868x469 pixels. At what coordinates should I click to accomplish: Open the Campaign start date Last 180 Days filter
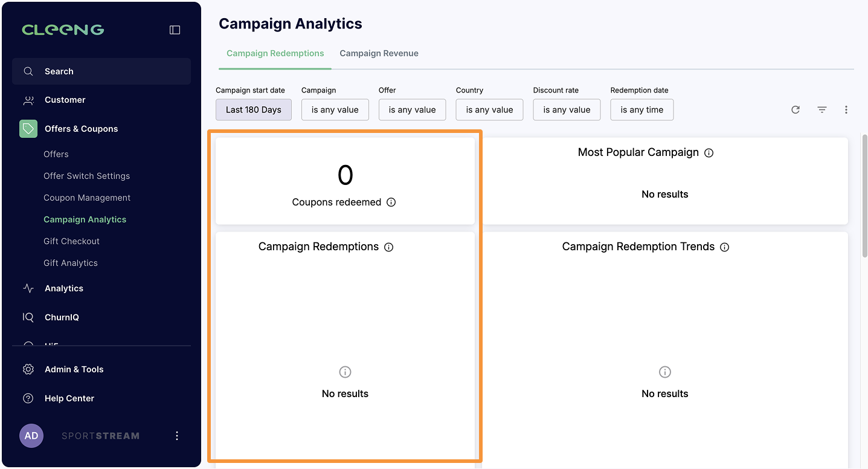click(x=254, y=110)
